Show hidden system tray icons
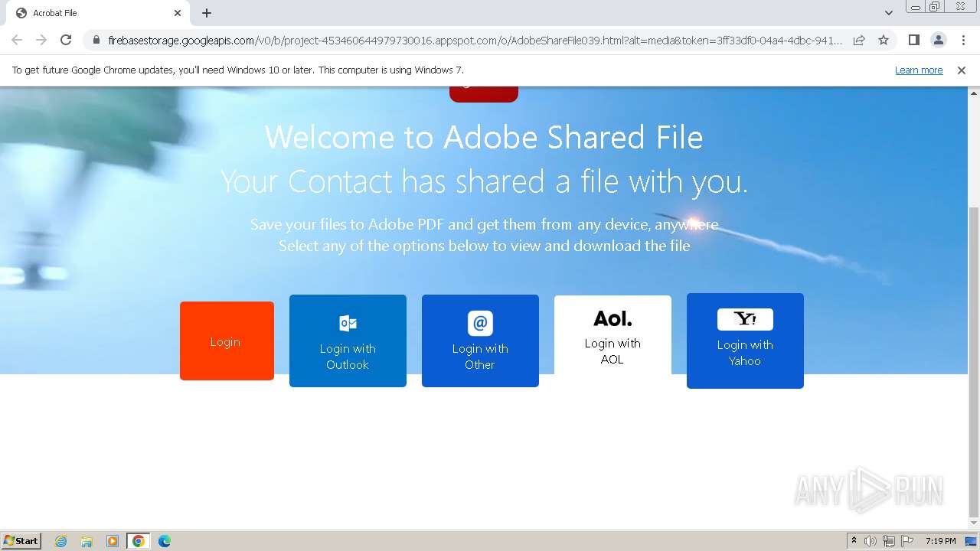The image size is (980, 551). (854, 541)
